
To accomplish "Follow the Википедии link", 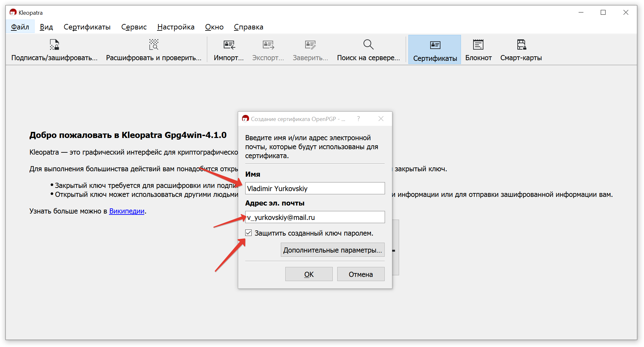I will (x=127, y=211).
